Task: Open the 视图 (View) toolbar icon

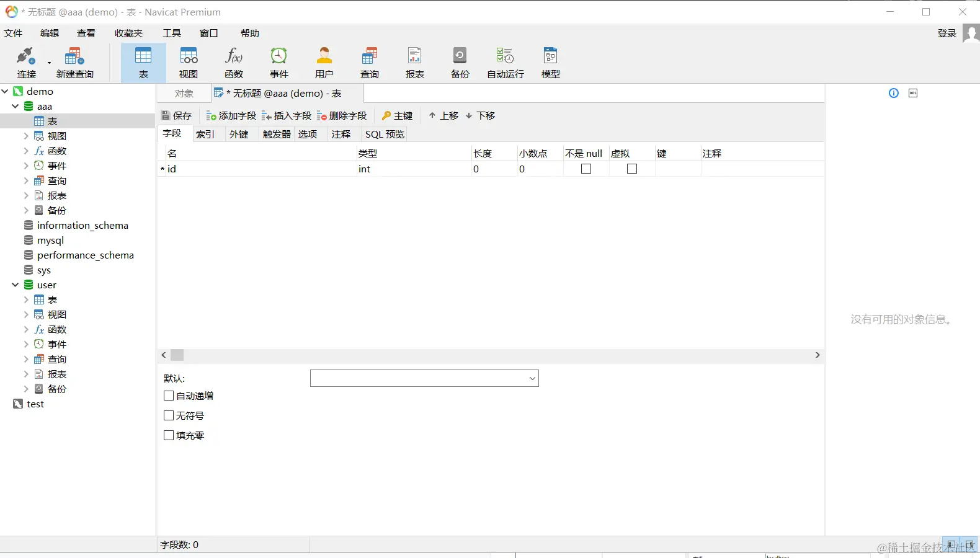Action: [189, 63]
